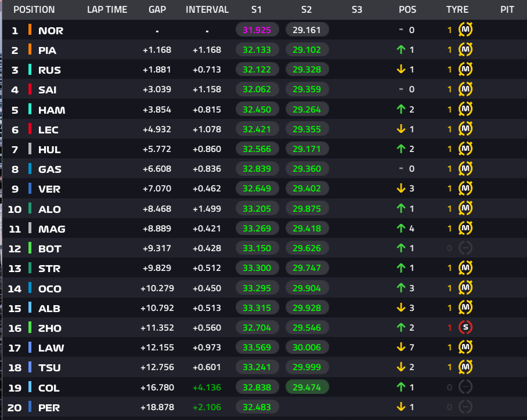Click PER's green +2.106 interval
Screen dimensions: 527x420
pyautogui.click(x=207, y=407)
